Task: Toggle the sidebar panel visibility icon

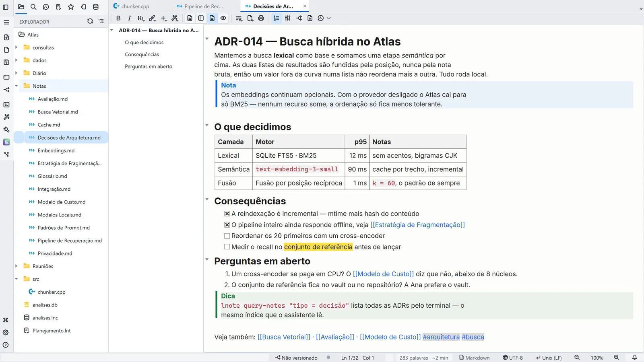Action: click(6, 7)
